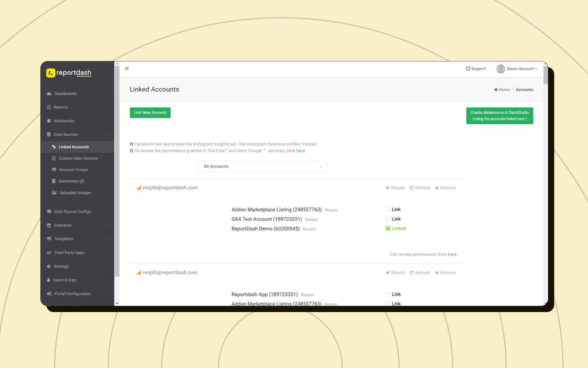
Task: Click the Linked Accounts link icon
Action: [54, 147]
